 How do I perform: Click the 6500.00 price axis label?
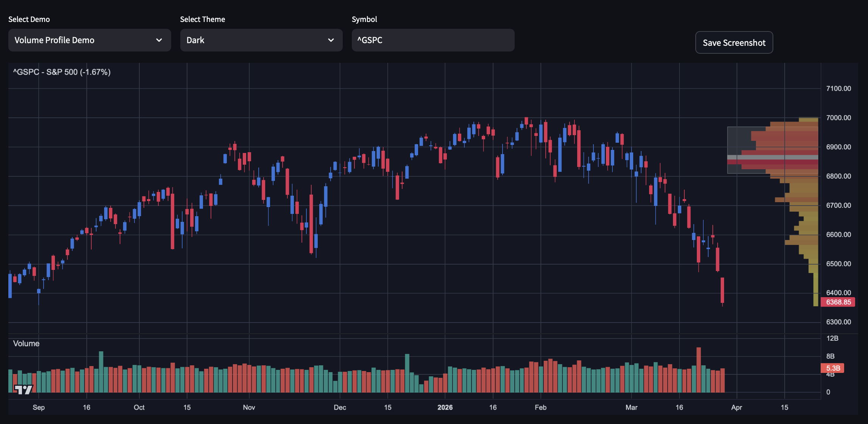click(838, 263)
